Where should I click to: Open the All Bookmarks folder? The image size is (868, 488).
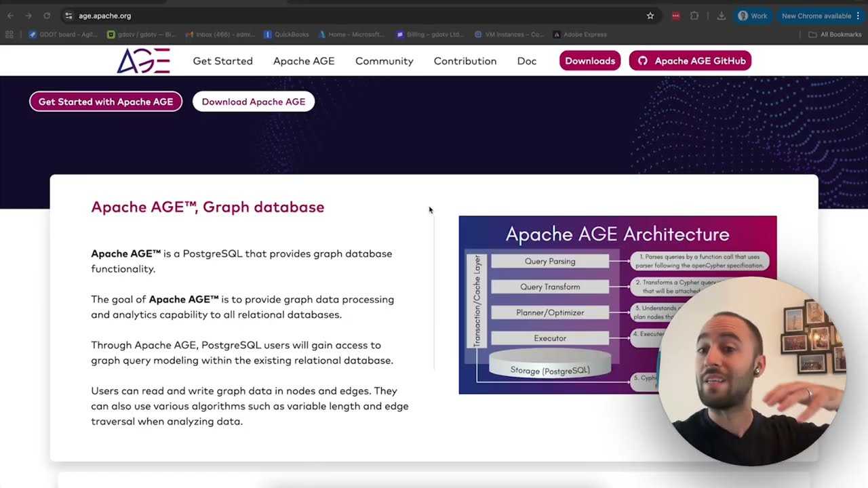click(x=835, y=35)
